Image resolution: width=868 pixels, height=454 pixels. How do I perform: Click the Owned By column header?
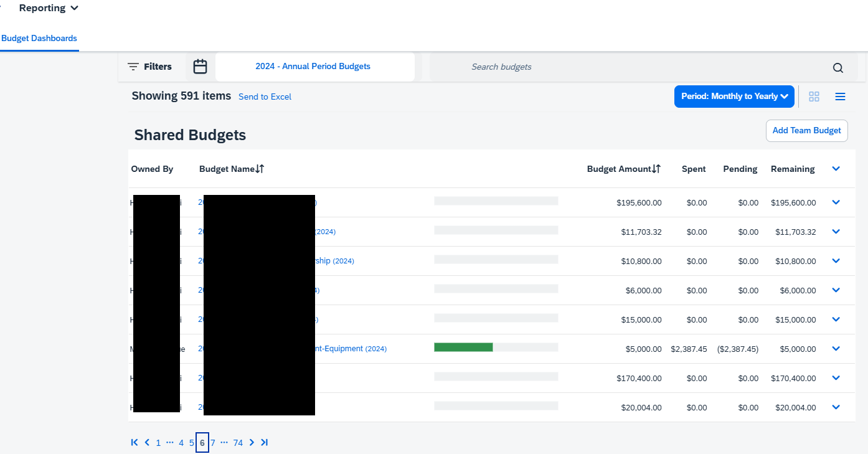pos(152,169)
